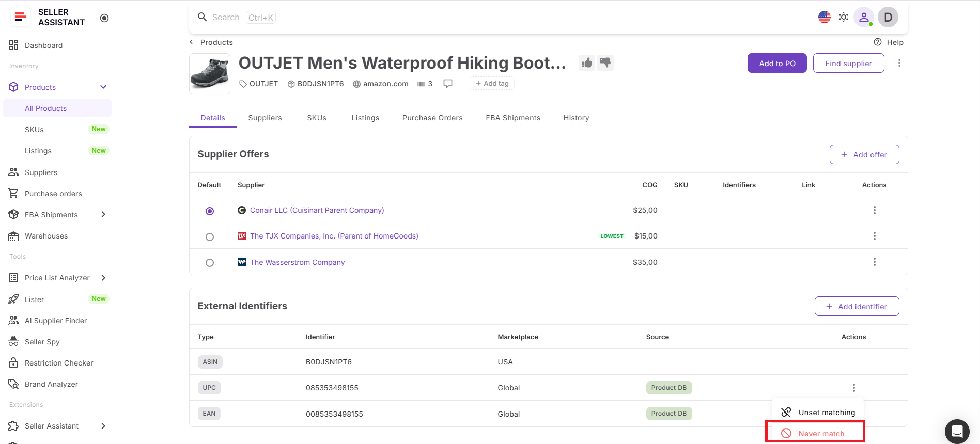980x444 pixels.
Task: Click the Add identifier button
Action: (x=857, y=306)
